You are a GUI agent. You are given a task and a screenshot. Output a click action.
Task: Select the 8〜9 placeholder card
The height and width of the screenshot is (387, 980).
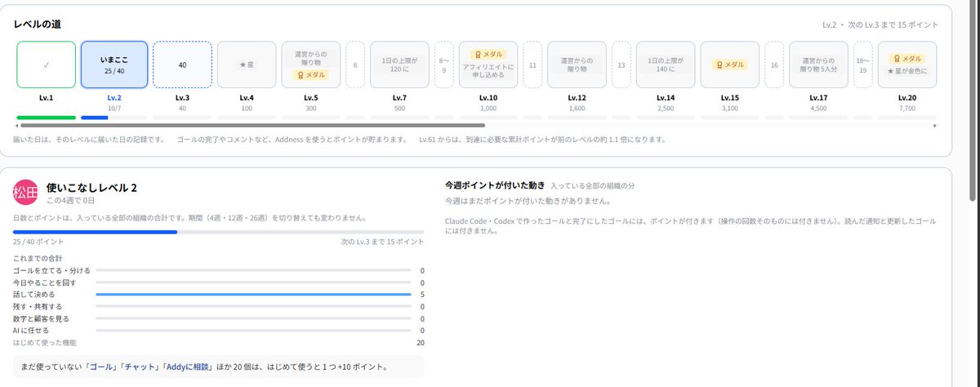click(443, 64)
